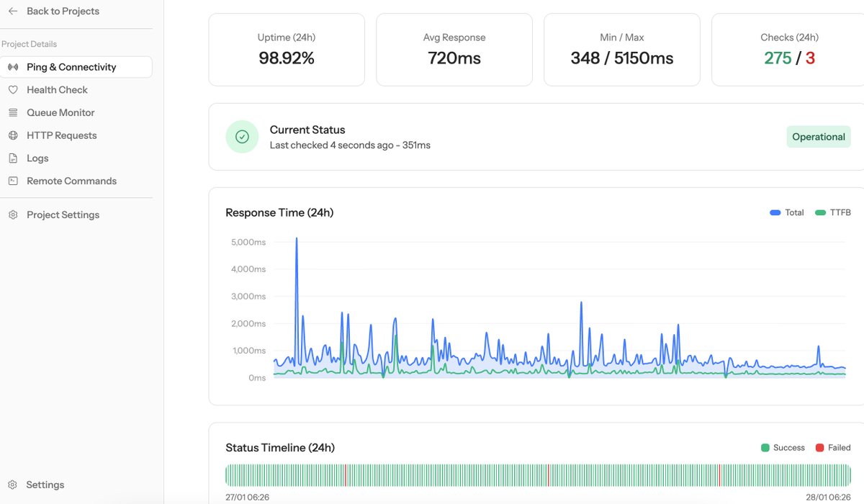Click the 1,000ms axis label
The width and height of the screenshot is (864, 504).
click(248, 351)
